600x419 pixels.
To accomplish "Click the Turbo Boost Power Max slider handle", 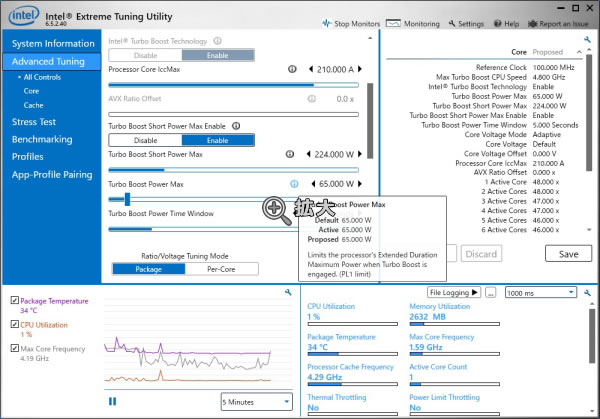I will click(127, 199).
